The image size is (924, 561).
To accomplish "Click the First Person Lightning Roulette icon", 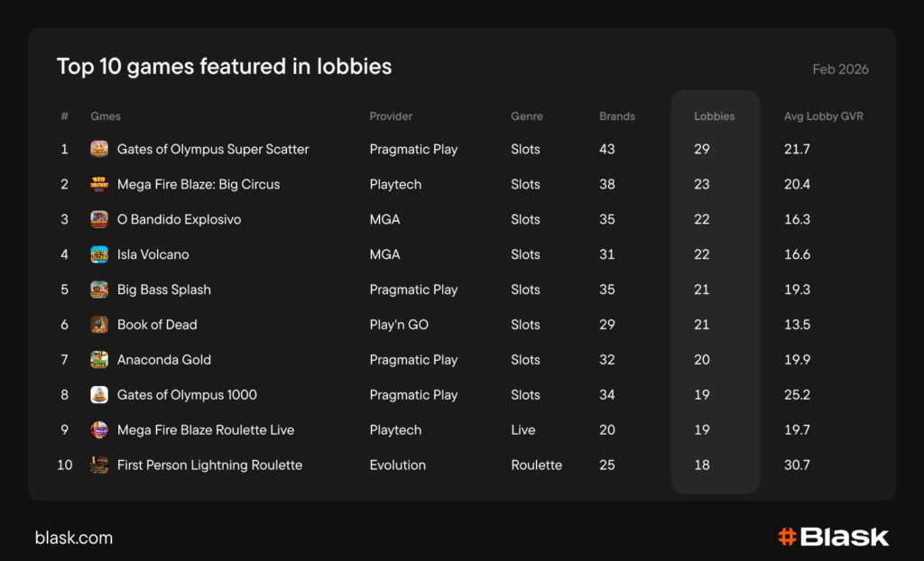I will tap(99, 465).
